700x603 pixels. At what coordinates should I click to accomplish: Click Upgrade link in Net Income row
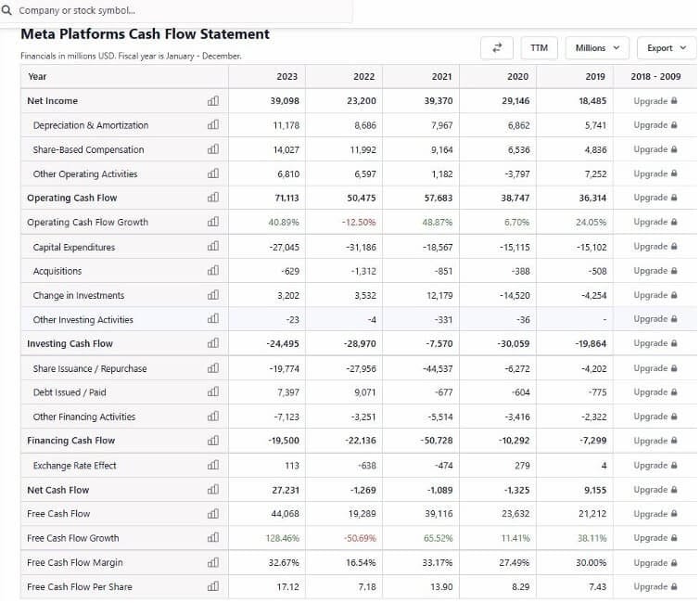coord(655,101)
